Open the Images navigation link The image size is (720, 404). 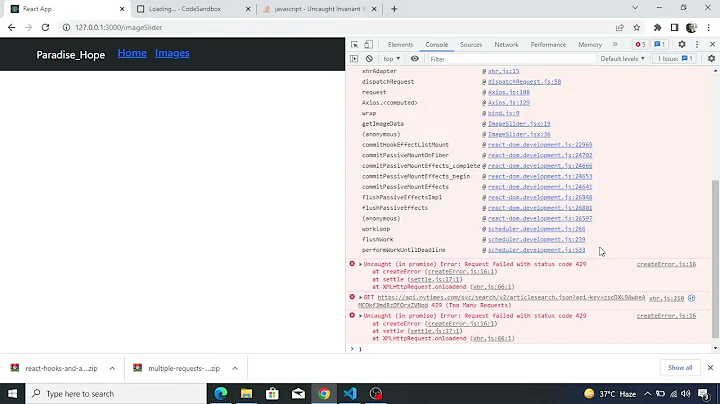coord(172,53)
